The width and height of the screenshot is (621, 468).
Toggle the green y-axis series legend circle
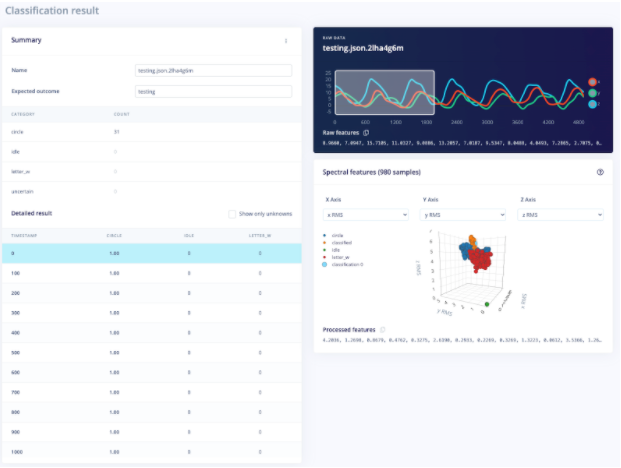point(593,93)
